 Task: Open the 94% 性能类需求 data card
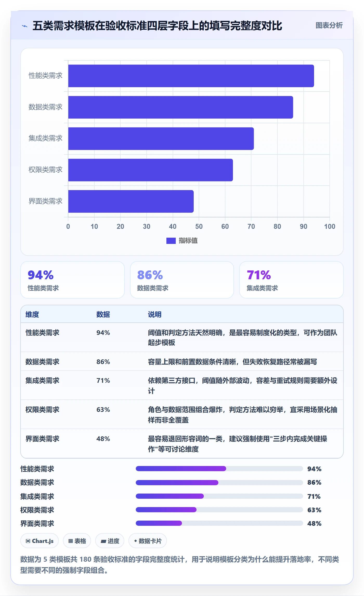[73, 280]
